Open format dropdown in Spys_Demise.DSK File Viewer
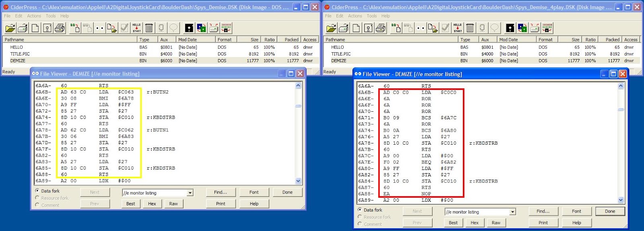644x231 pixels. coord(190,193)
